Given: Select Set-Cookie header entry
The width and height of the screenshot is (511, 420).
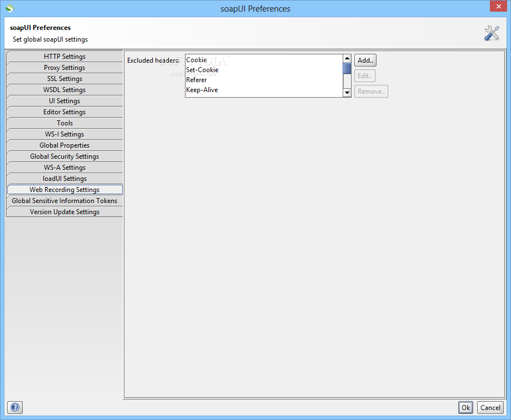Looking at the screenshot, I should click(264, 70).
